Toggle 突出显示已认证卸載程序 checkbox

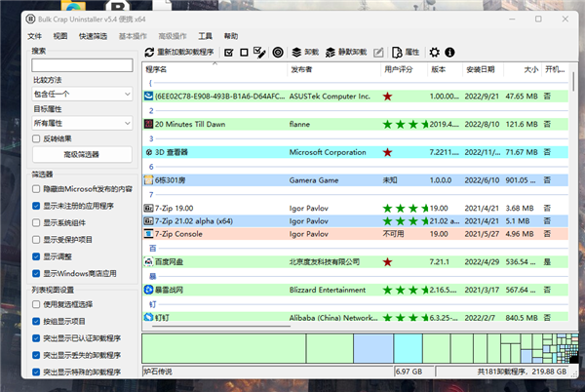[x=36, y=338]
